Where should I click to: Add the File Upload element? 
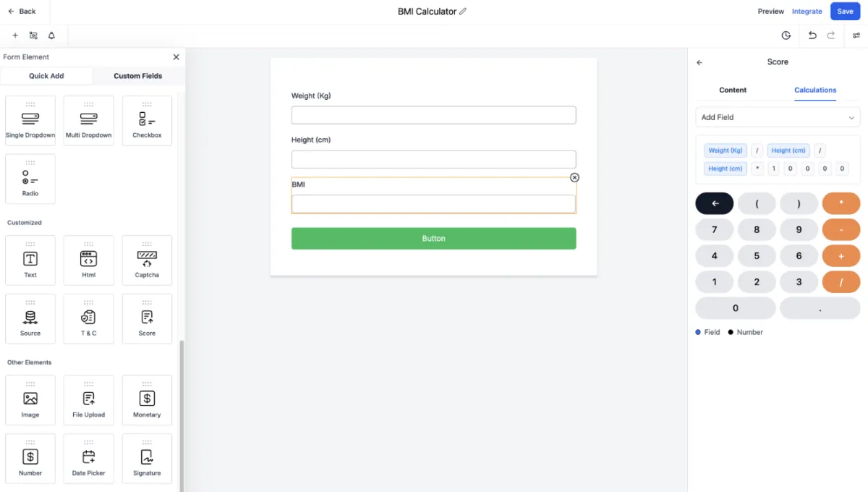click(88, 400)
